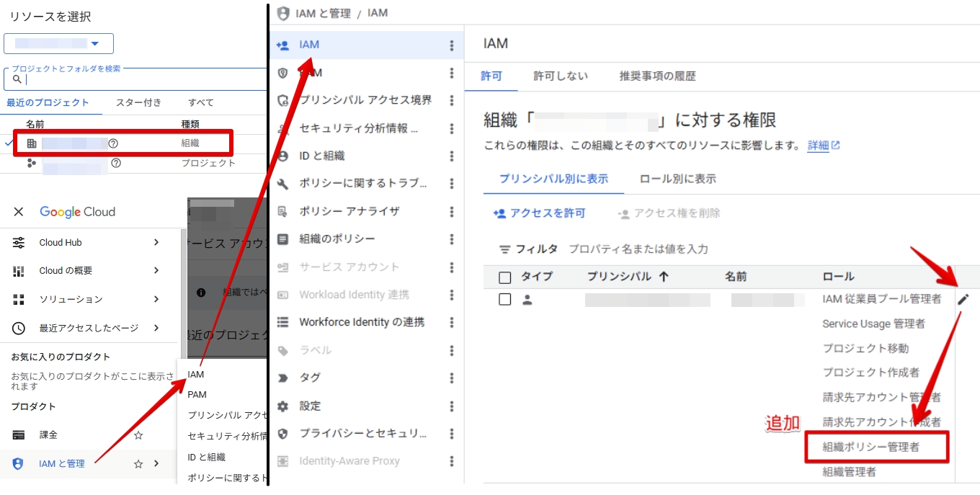Switch to ロール別に表示 tab

click(x=677, y=179)
